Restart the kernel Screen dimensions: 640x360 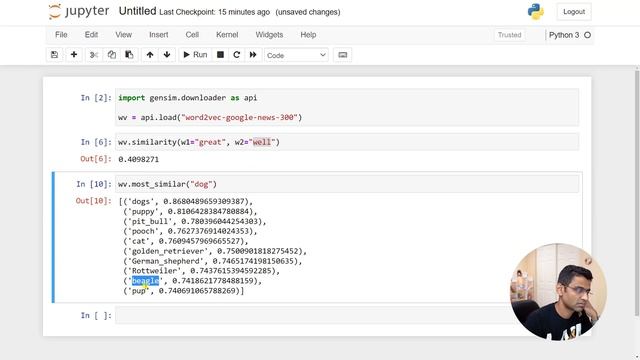tap(237, 55)
